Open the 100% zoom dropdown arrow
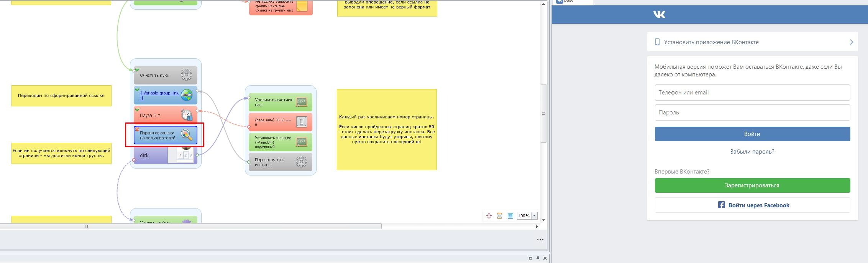The width and height of the screenshot is (868, 263). tap(535, 216)
